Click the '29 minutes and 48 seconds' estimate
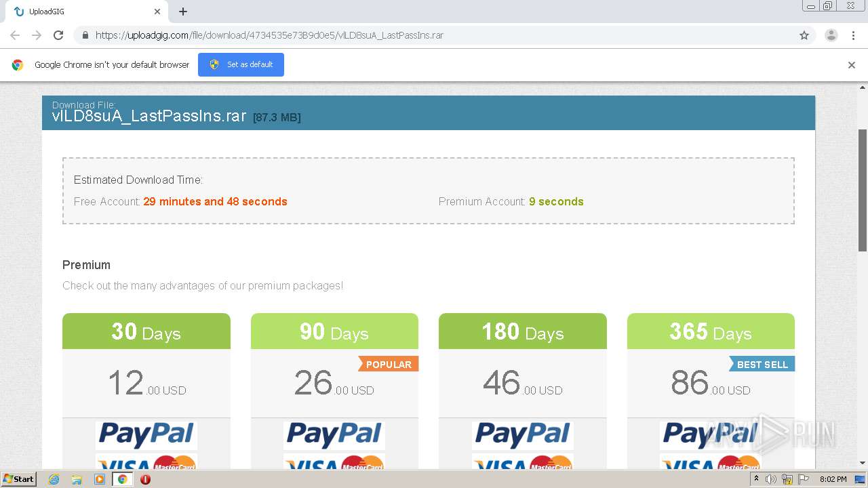The width and height of the screenshot is (868, 488). (215, 201)
